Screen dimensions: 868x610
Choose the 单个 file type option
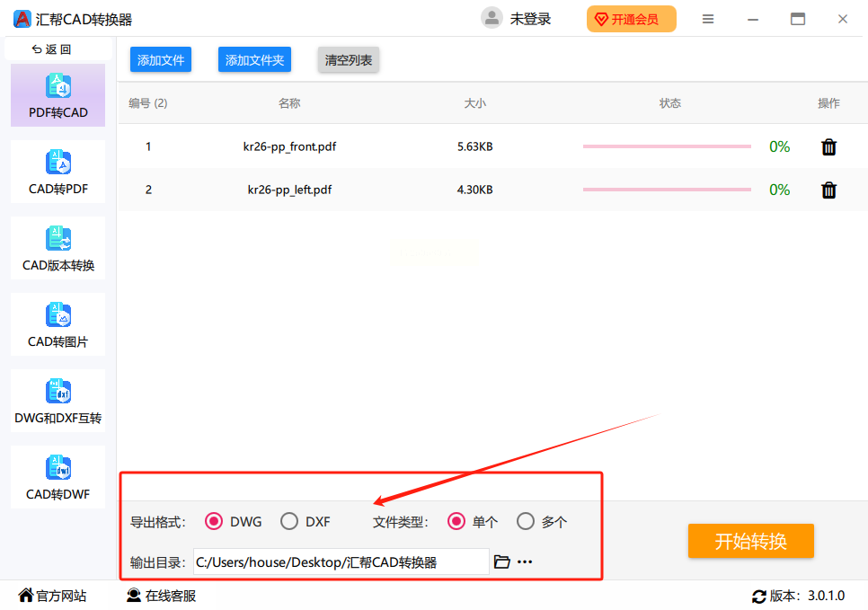[x=456, y=521]
